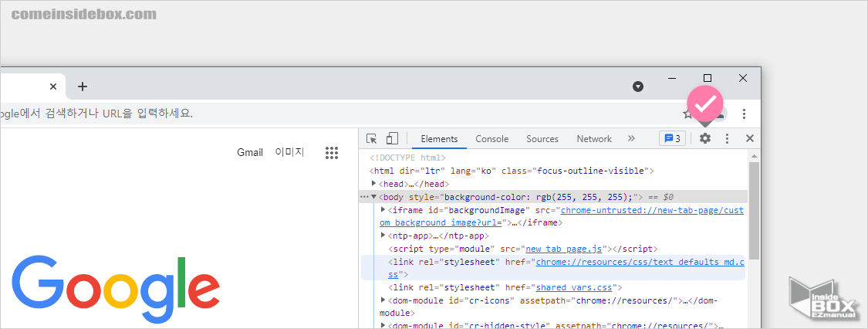Activate the inspect element picker tool

point(371,138)
